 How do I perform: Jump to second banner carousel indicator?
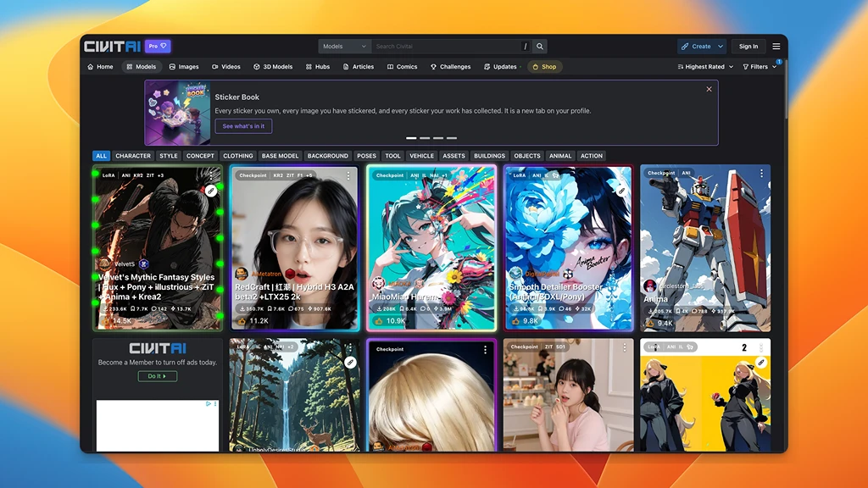(425, 138)
